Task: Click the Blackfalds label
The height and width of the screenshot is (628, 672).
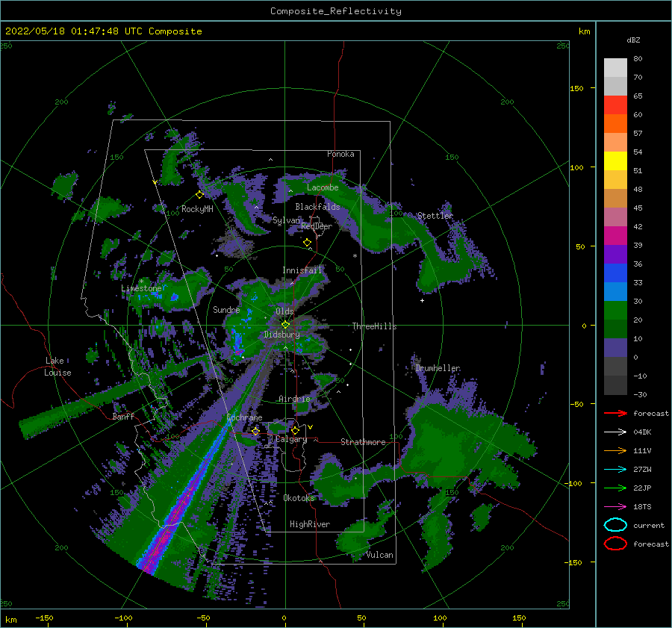Action: pos(317,207)
